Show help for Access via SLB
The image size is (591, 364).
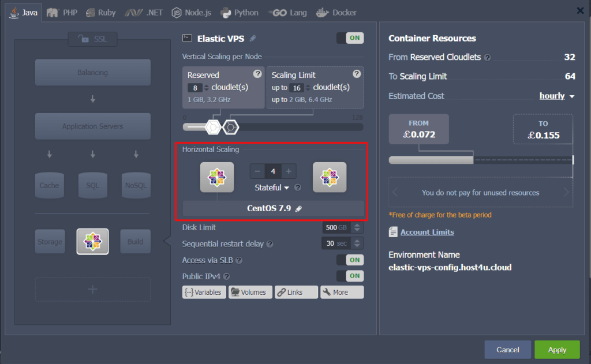click(x=239, y=260)
